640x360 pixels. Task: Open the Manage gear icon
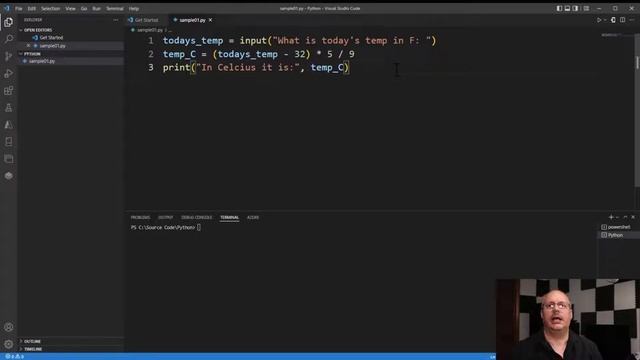click(x=9, y=344)
